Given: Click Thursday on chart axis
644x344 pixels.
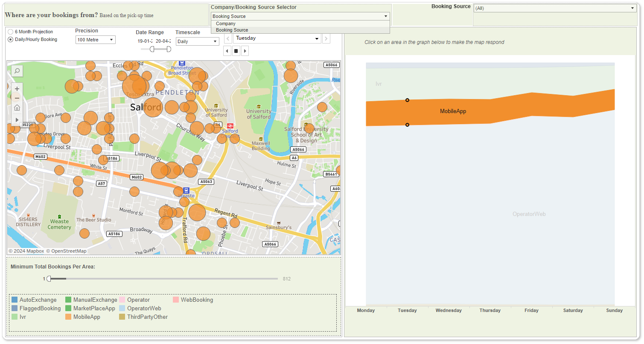Looking at the screenshot, I should (490, 311).
